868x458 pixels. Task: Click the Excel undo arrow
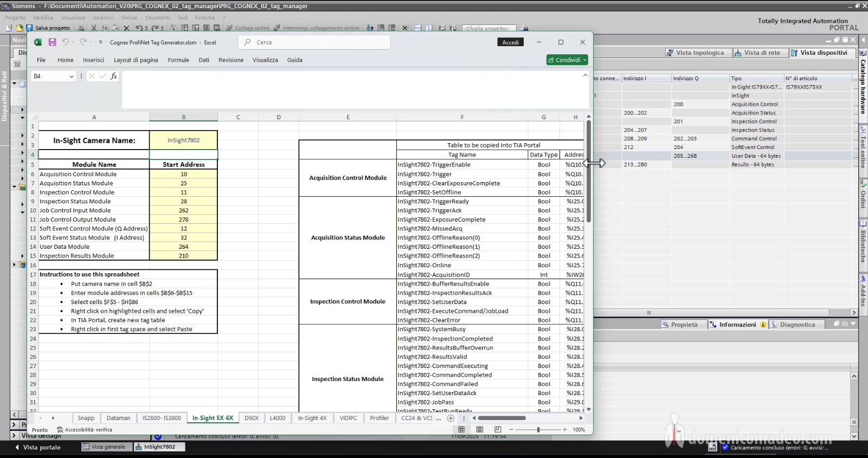pos(65,42)
